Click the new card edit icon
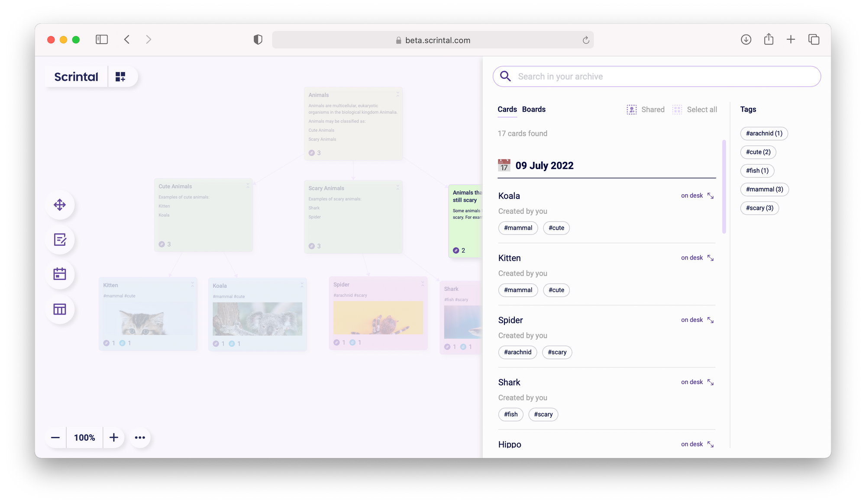This screenshot has height=504, width=866. click(60, 240)
